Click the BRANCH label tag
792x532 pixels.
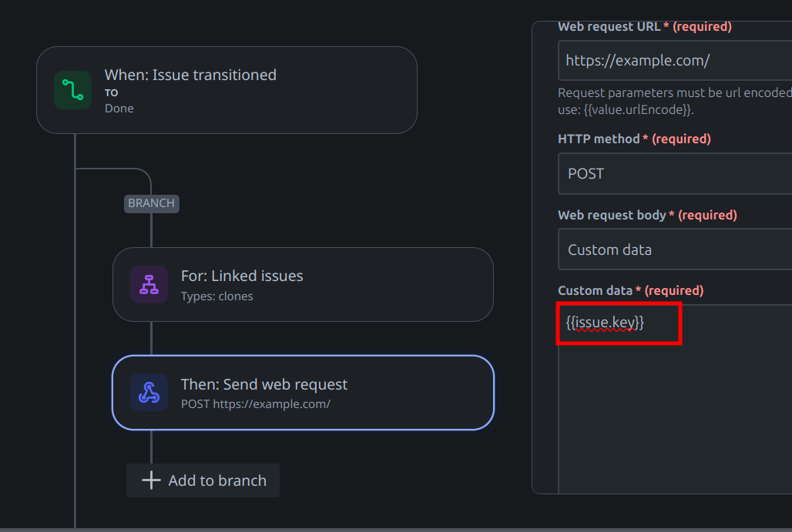[152, 203]
